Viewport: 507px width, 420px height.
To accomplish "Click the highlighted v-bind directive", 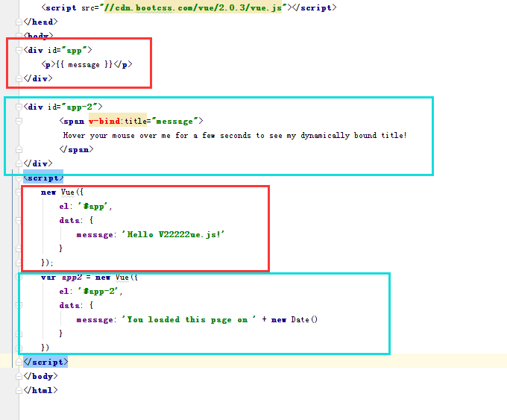I will (x=104, y=121).
